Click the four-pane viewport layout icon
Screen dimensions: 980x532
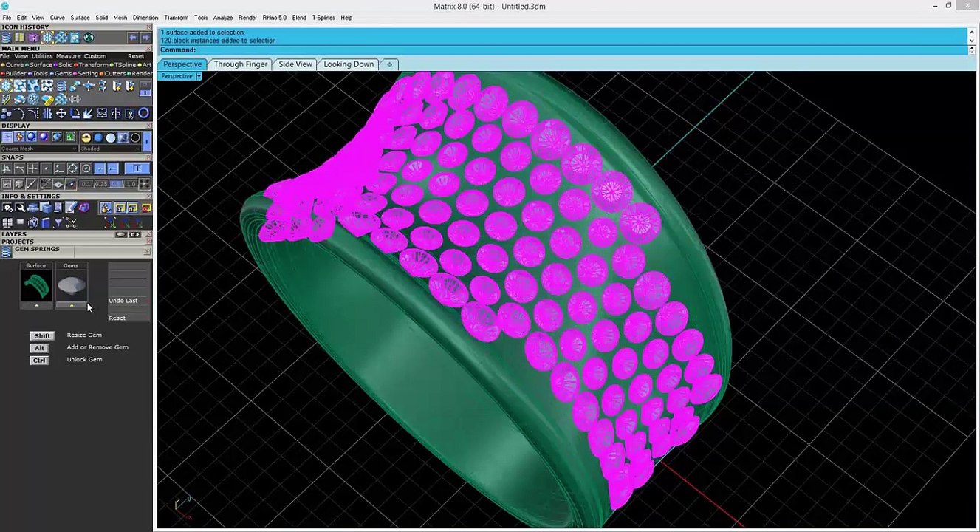(7, 222)
